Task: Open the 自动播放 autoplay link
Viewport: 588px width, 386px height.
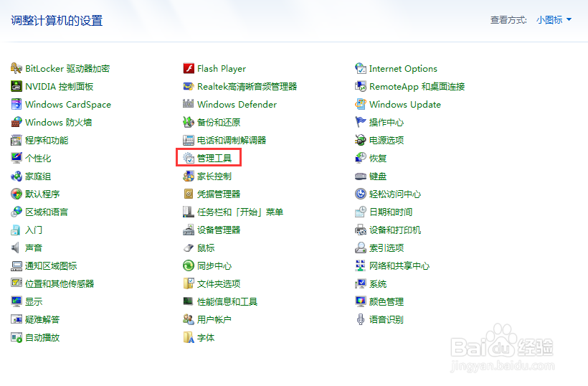Action: pos(42,338)
